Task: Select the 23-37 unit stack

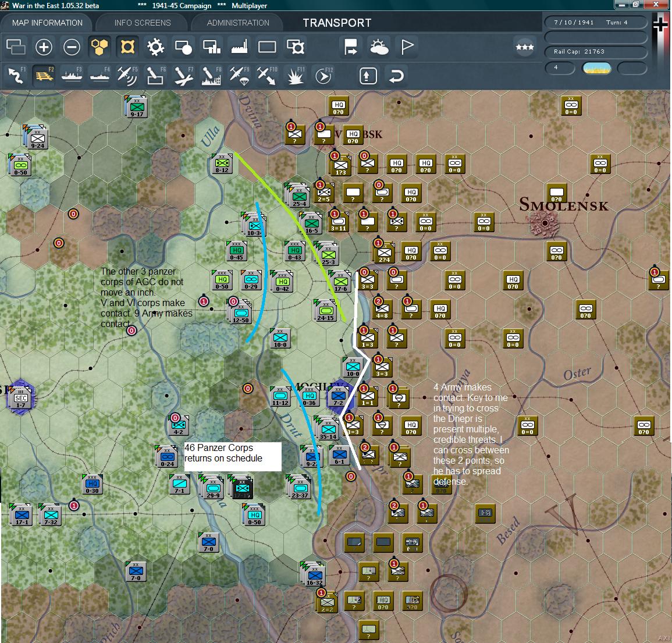Action: tap(300, 487)
